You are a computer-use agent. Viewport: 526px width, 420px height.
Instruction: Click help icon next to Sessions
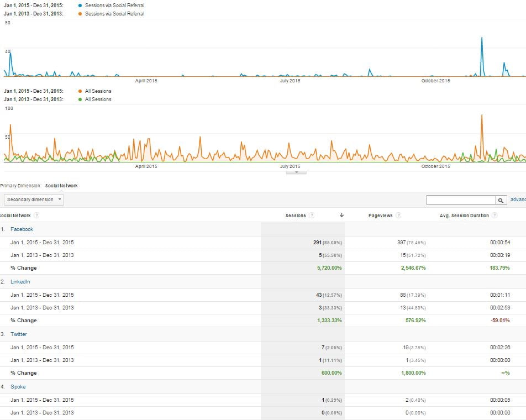312,216
